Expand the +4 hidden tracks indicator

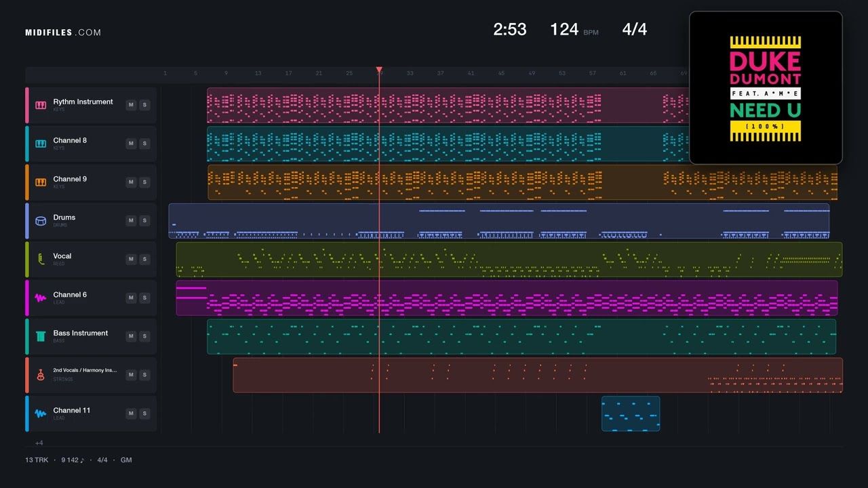pos(39,443)
